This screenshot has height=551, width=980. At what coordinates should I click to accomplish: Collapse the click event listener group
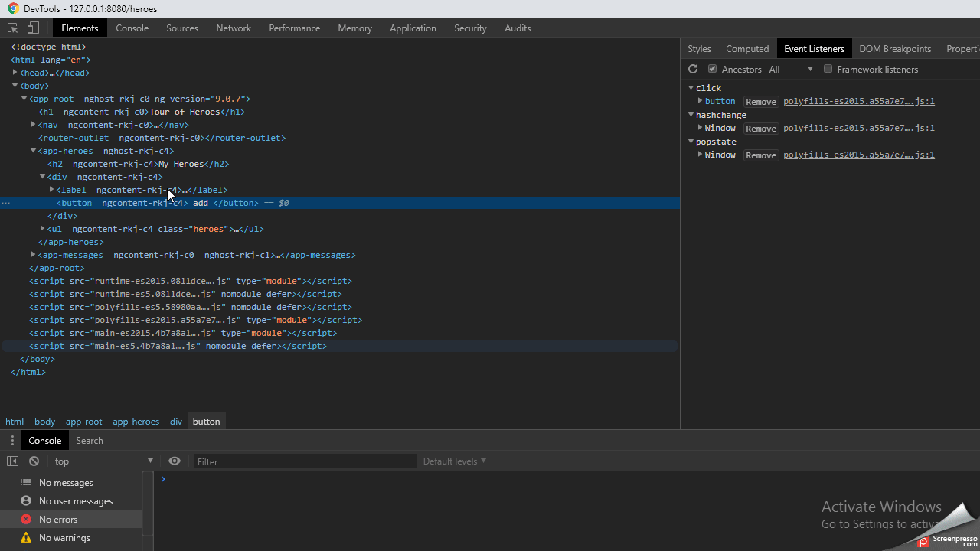click(x=691, y=88)
